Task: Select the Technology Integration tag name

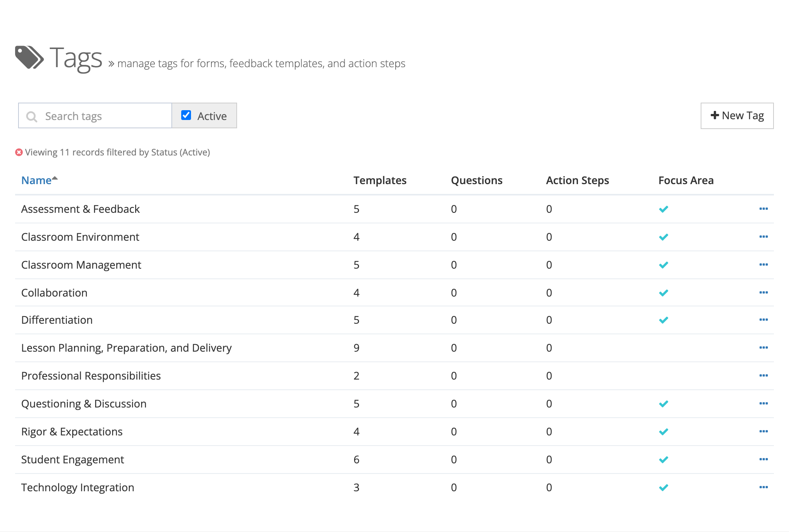Action: tap(77, 487)
